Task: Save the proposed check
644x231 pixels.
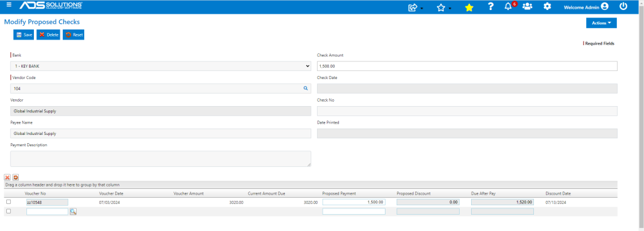Action: pos(24,35)
